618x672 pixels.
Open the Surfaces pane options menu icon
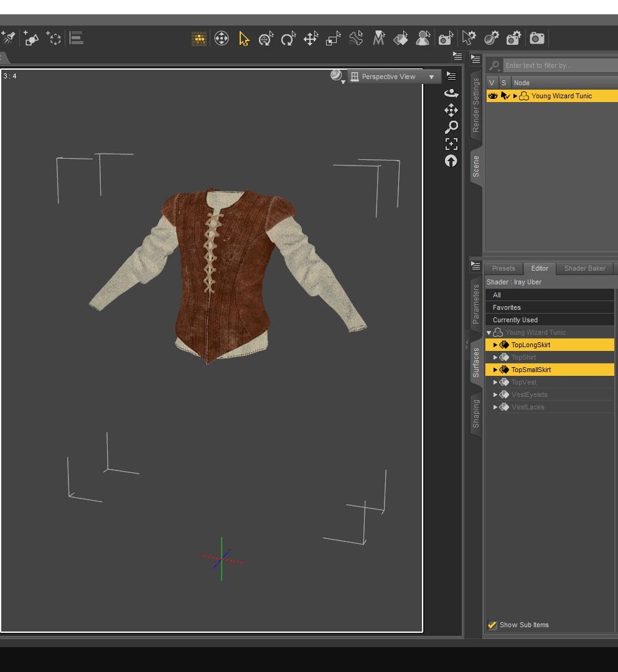coord(475,266)
